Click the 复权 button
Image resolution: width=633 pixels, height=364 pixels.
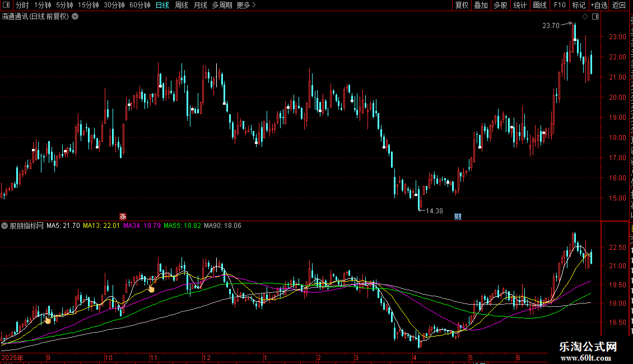click(462, 5)
